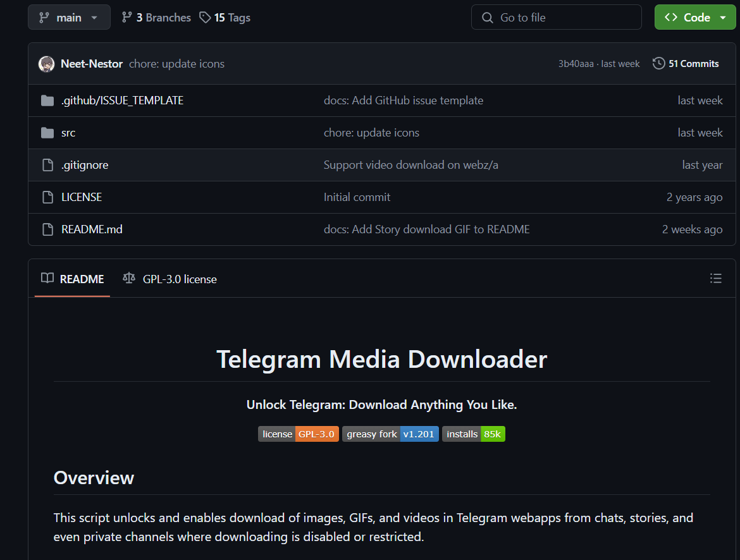Open the README.md file
Viewport: 740px width, 560px height.
[91, 229]
